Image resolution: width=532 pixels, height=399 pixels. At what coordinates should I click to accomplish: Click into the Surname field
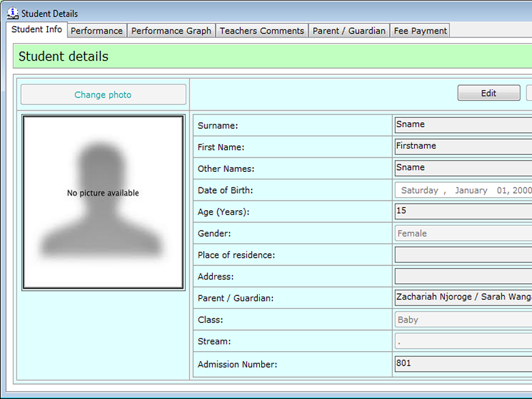pyautogui.click(x=463, y=125)
